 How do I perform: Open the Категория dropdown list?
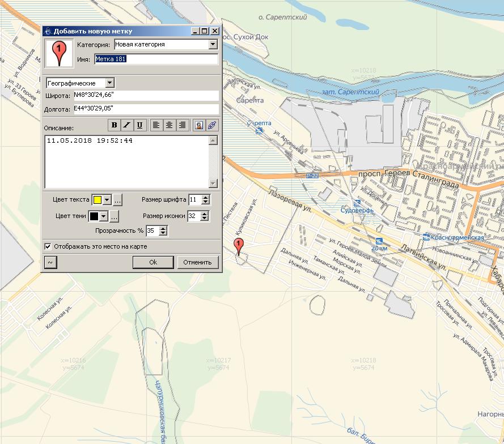[x=213, y=44]
